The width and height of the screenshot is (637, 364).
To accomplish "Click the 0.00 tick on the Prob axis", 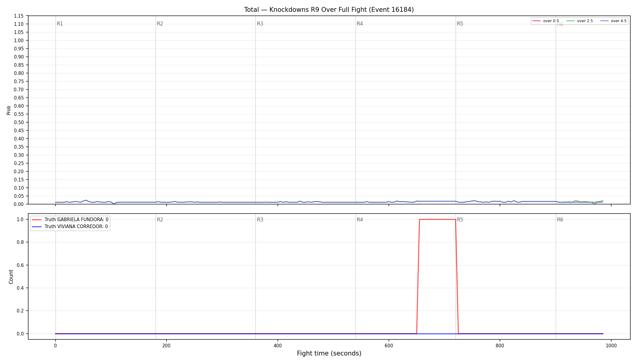I will point(19,204).
